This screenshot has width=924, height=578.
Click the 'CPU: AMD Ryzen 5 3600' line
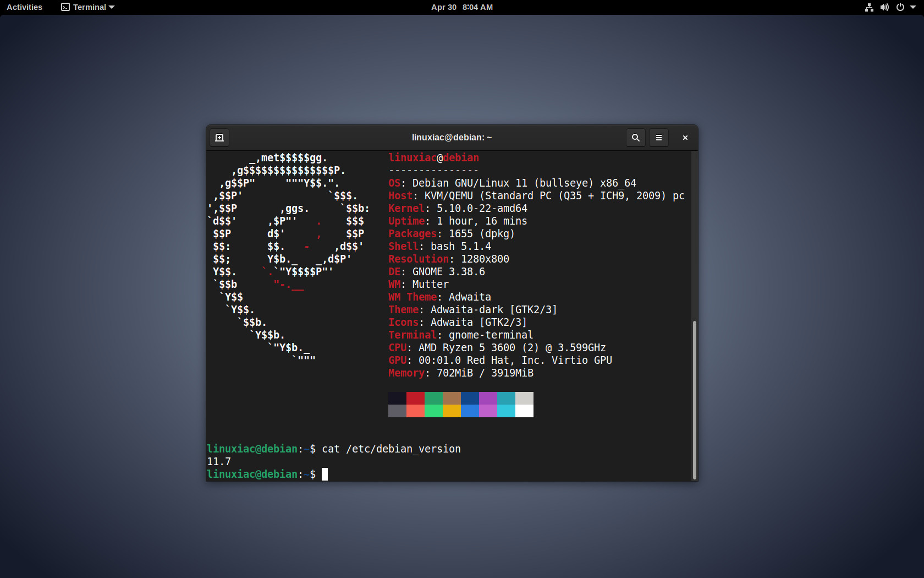click(497, 347)
